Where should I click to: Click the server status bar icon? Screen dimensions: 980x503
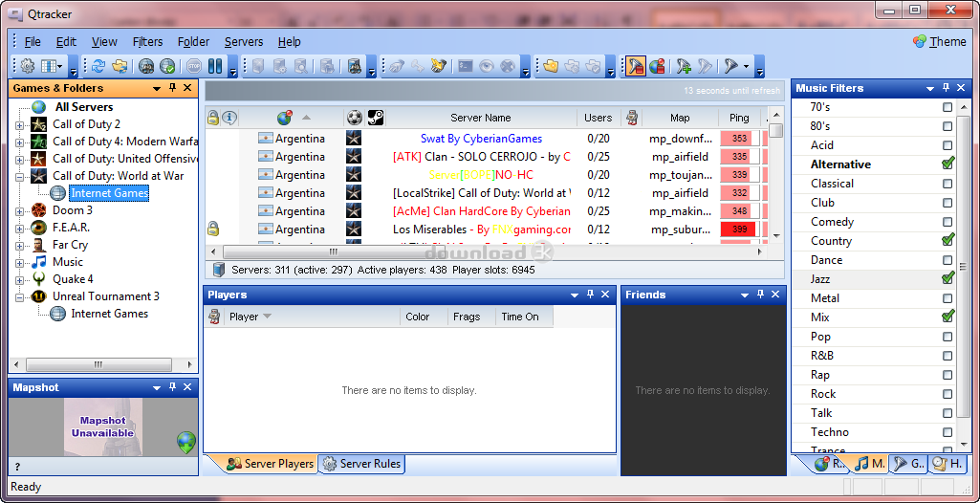point(218,270)
